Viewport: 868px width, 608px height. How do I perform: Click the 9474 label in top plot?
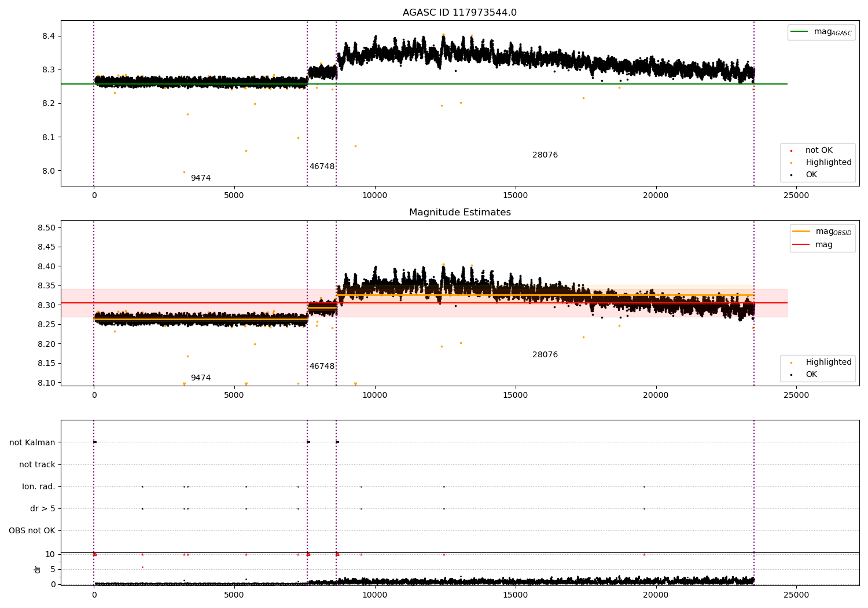[x=201, y=178]
